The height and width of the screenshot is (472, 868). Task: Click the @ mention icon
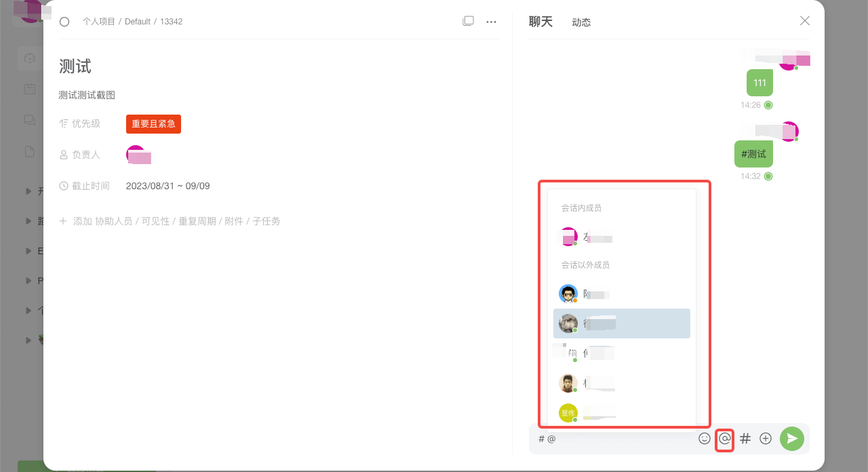pyautogui.click(x=725, y=439)
